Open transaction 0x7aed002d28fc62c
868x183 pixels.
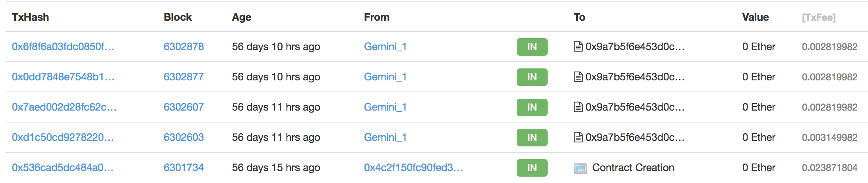point(64,107)
